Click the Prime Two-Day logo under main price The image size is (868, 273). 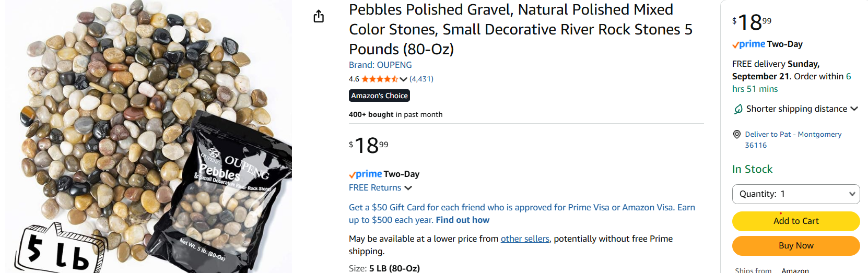coord(384,174)
